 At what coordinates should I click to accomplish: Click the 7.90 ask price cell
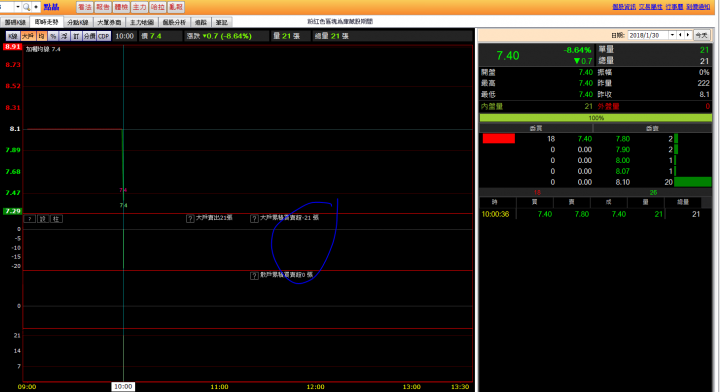[623, 150]
